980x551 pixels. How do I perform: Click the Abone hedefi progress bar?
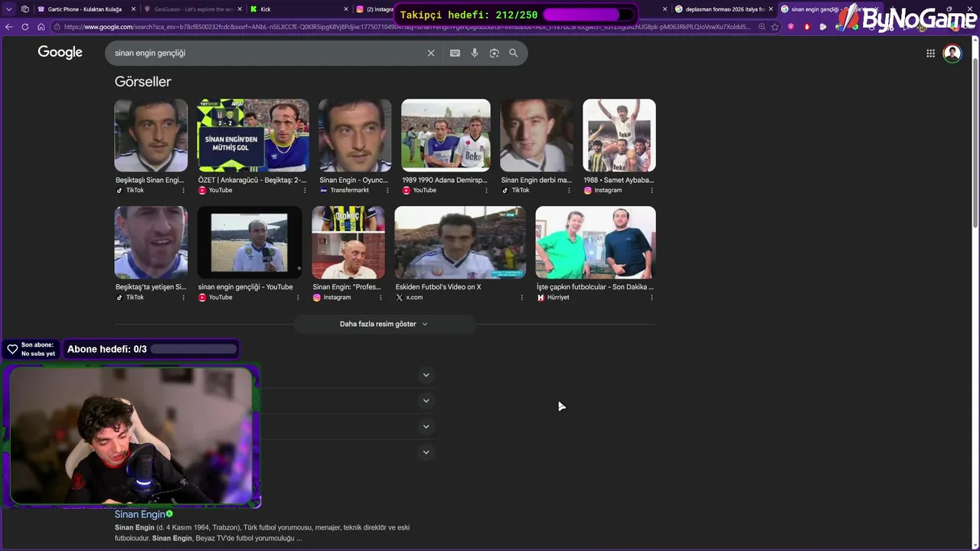coord(194,349)
